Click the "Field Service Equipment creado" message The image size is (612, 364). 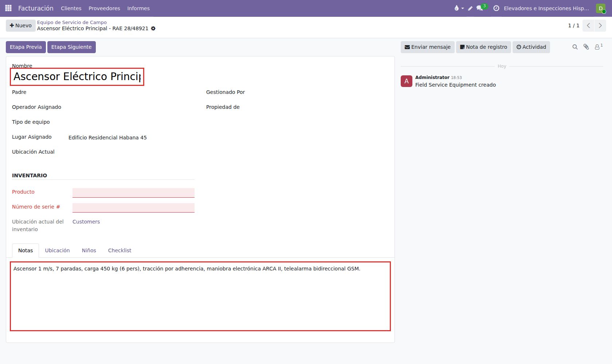[455, 85]
